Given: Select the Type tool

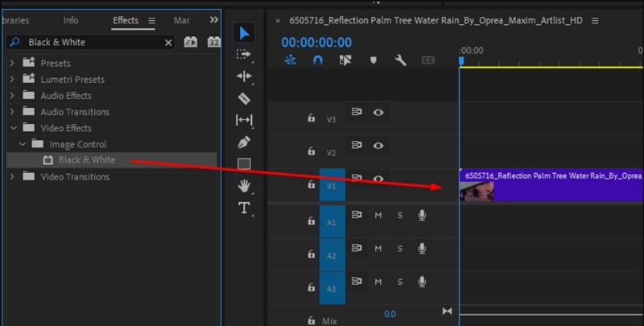Looking at the screenshot, I should coord(244,208).
